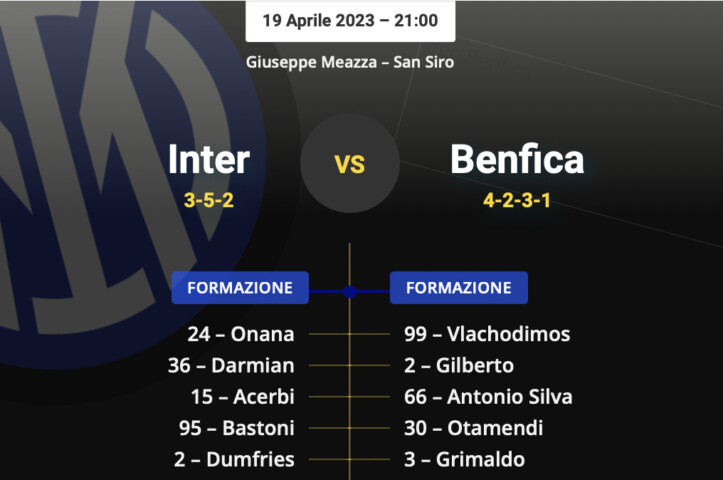The width and height of the screenshot is (723, 480).
Task: Select player 66 – Antonio Silva
Action: point(488,397)
